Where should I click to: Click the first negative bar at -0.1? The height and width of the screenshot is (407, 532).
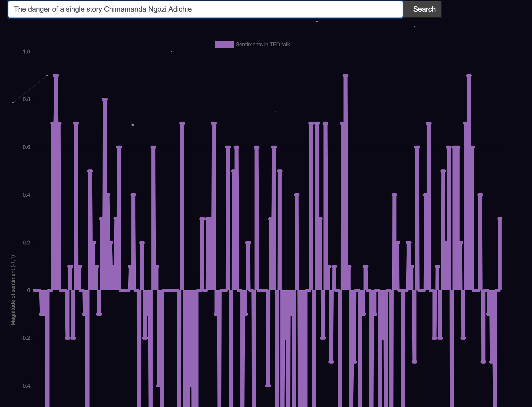click(42, 303)
